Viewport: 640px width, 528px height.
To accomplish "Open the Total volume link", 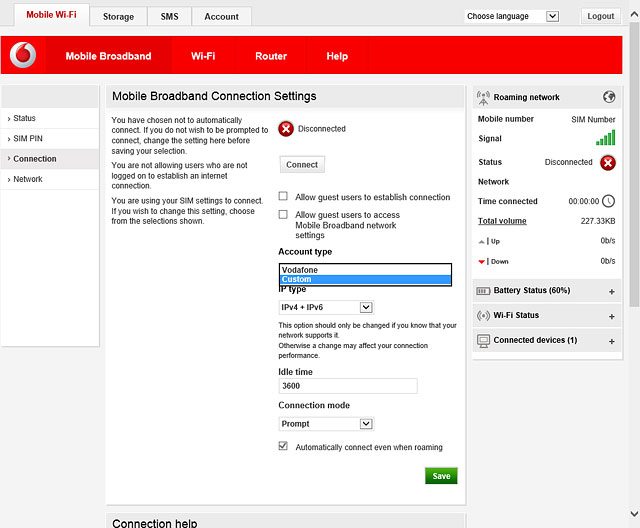I will tap(502, 221).
